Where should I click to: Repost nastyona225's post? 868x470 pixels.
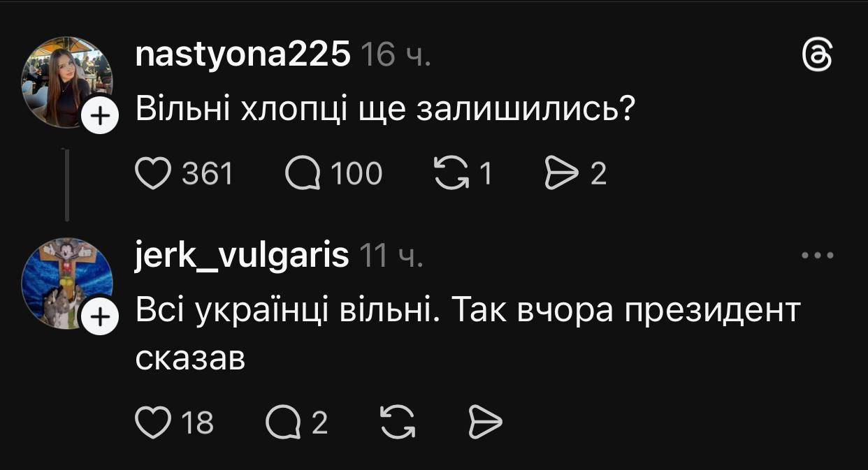(x=451, y=174)
